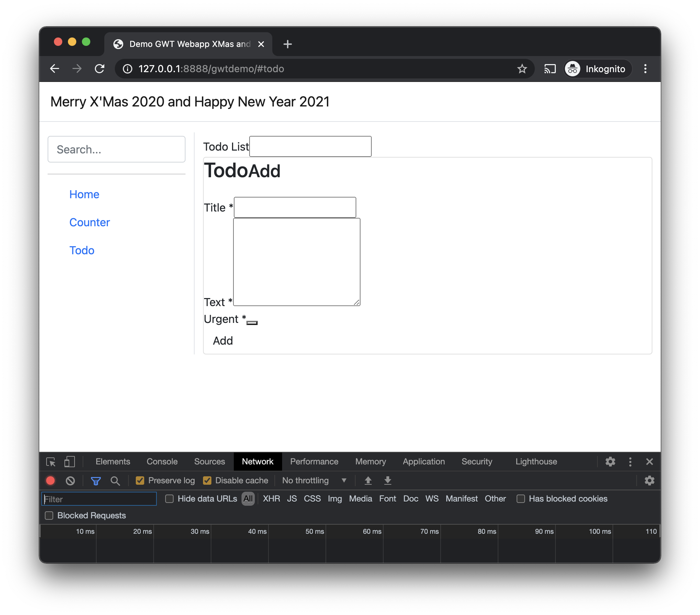Click the Export HAR download icon
The height and width of the screenshot is (615, 700).
click(387, 481)
